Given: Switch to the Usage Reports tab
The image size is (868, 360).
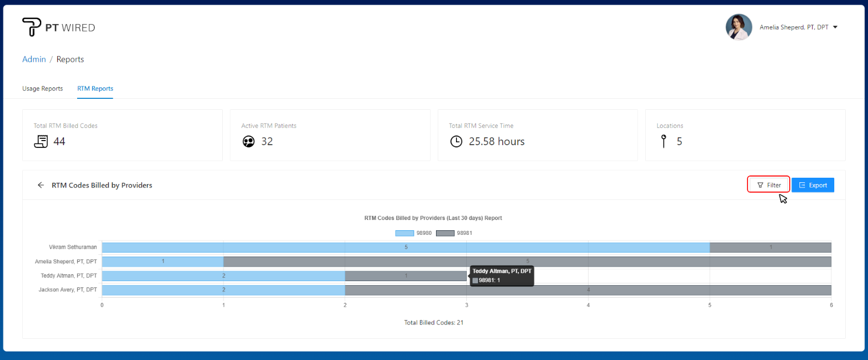Looking at the screenshot, I should point(42,89).
